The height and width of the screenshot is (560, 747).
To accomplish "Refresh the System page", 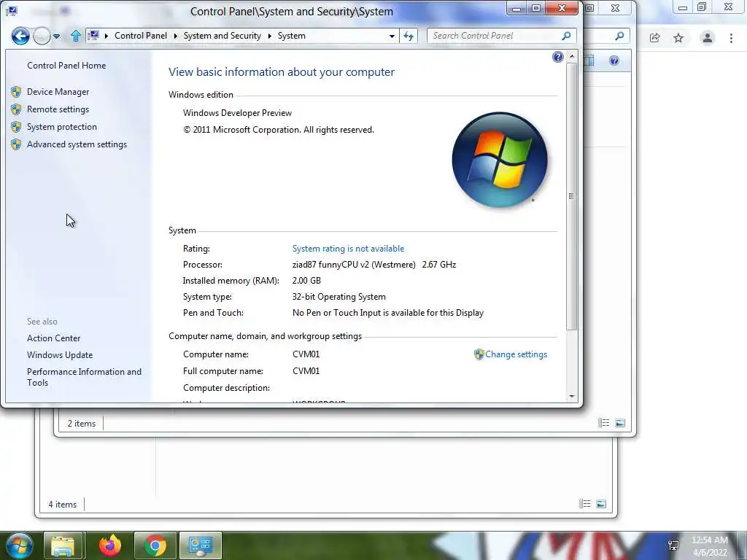I will point(409,36).
